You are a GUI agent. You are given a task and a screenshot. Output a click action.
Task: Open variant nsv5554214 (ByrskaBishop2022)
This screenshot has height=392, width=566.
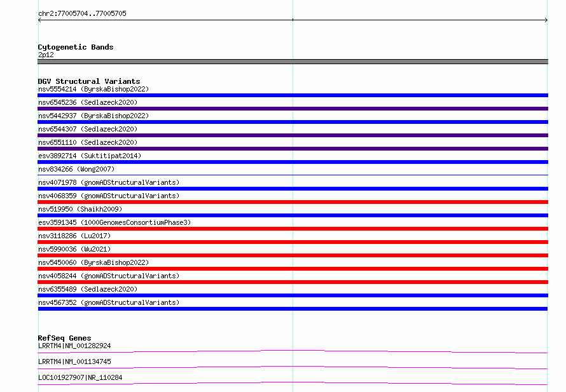click(93, 89)
